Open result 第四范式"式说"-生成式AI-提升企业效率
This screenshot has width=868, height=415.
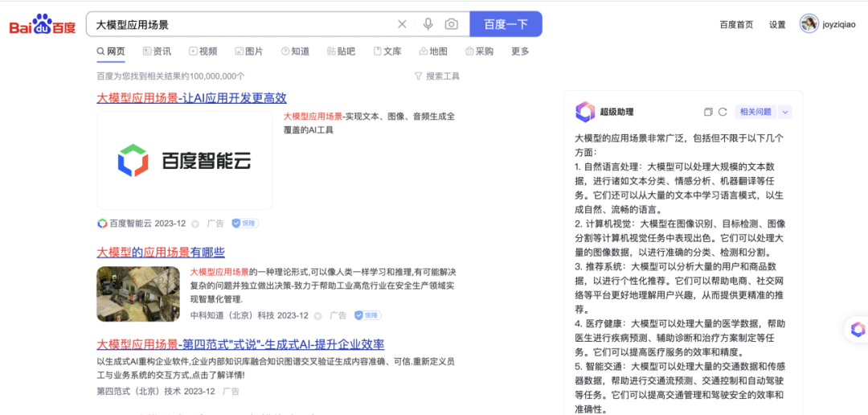[240, 345]
